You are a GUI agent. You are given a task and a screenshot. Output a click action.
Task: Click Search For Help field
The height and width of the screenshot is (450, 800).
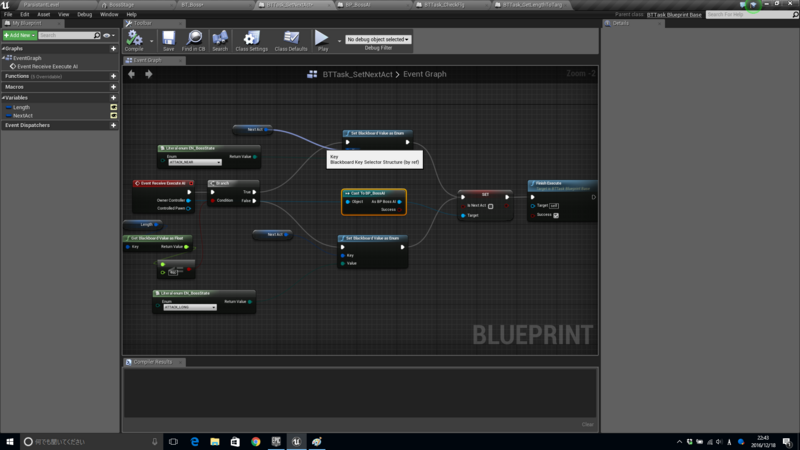coord(748,15)
